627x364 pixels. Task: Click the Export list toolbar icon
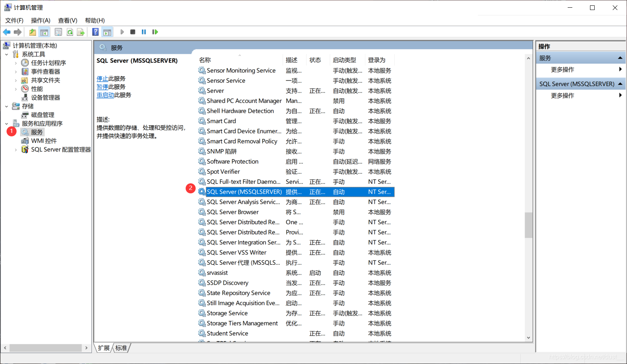(x=80, y=32)
